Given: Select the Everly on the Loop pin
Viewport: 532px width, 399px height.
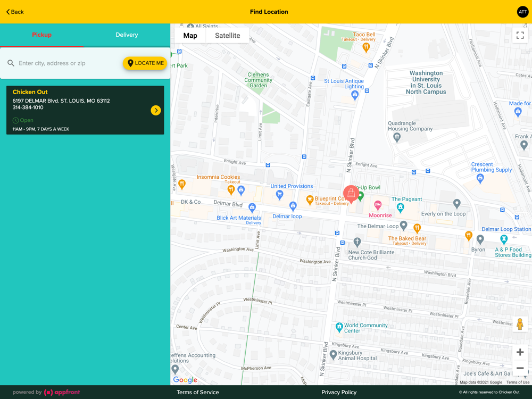Looking at the screenshot, I should pyautogui.click(x=456, y=204).
